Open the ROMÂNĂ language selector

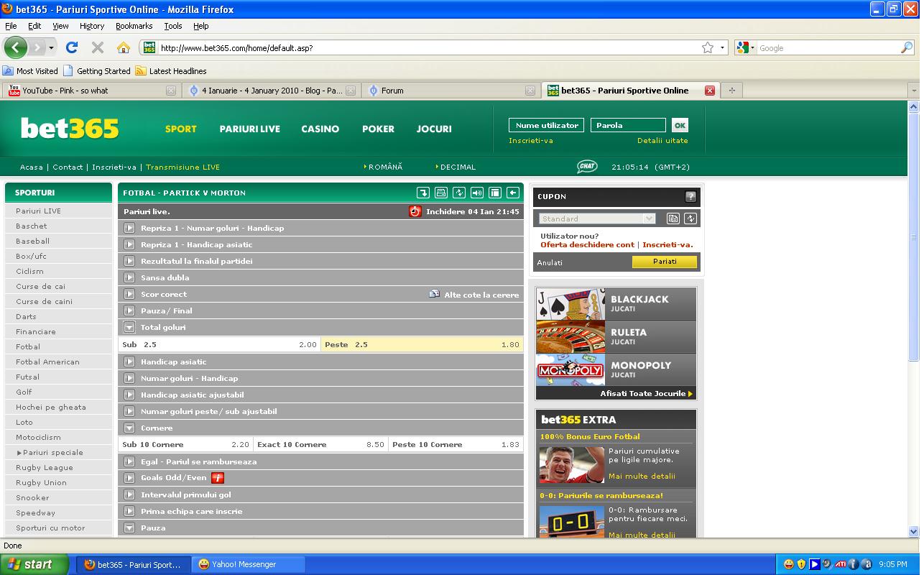tap(383, 167)
